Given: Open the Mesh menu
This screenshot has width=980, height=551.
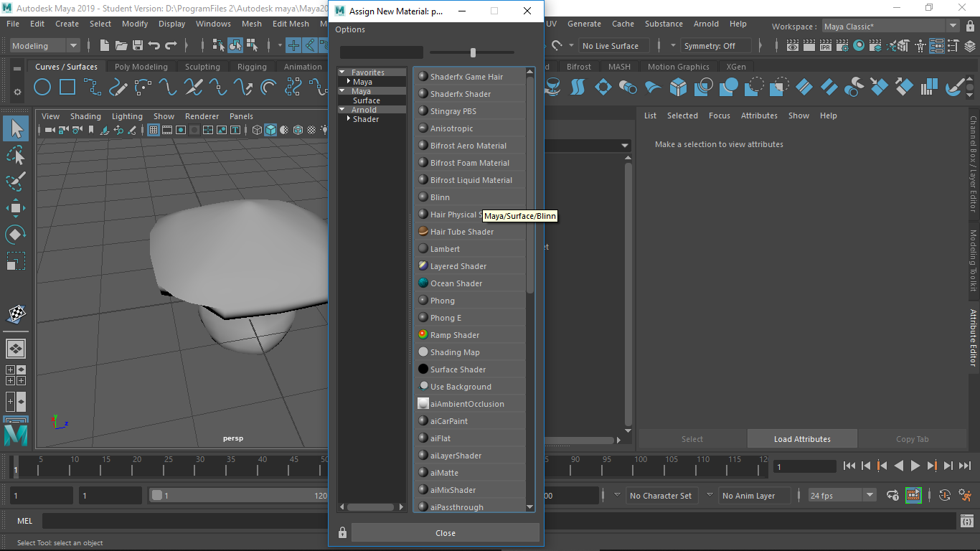Looking at the screenshot, I should click(252, 24).
